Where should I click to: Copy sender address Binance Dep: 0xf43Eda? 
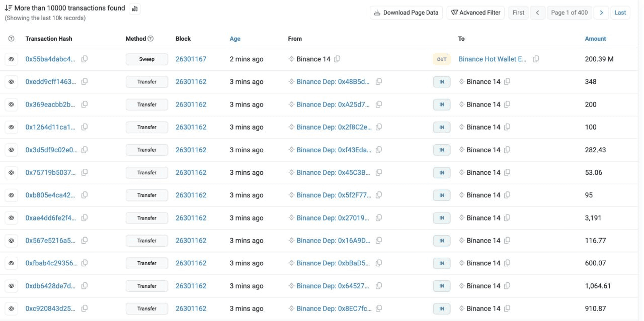(379, 150)
